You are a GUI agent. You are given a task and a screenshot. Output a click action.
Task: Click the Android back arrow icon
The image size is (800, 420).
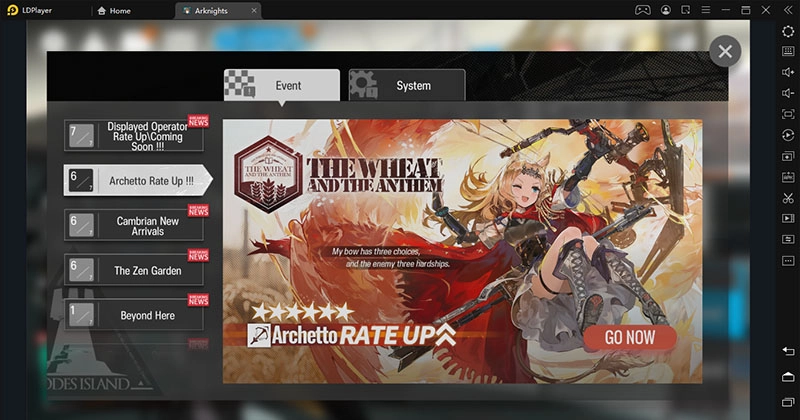pos(788,351)
